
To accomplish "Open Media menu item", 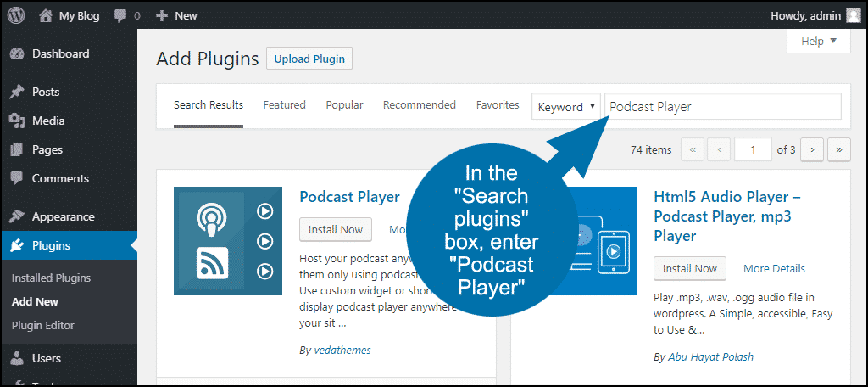I will pos(69,121).
